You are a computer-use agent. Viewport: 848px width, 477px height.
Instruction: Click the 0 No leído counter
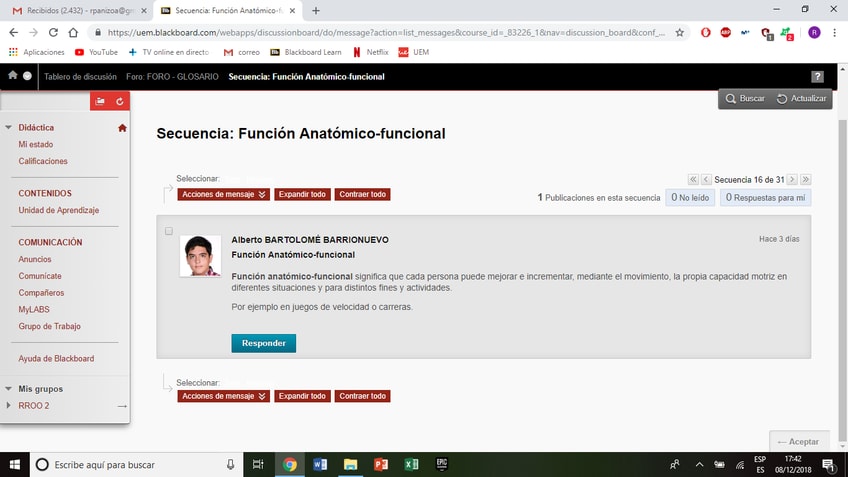coord(690,197)
